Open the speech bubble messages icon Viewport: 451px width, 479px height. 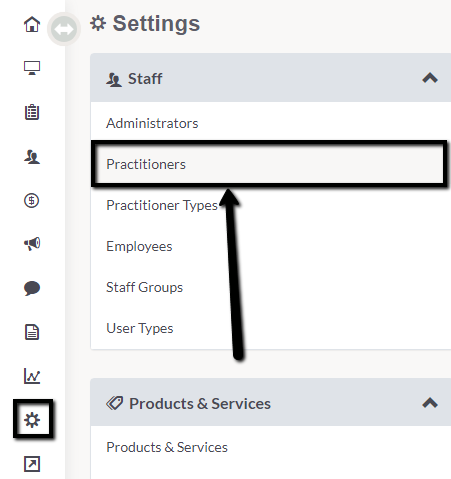pyautogui.click(x=32, y=288)
